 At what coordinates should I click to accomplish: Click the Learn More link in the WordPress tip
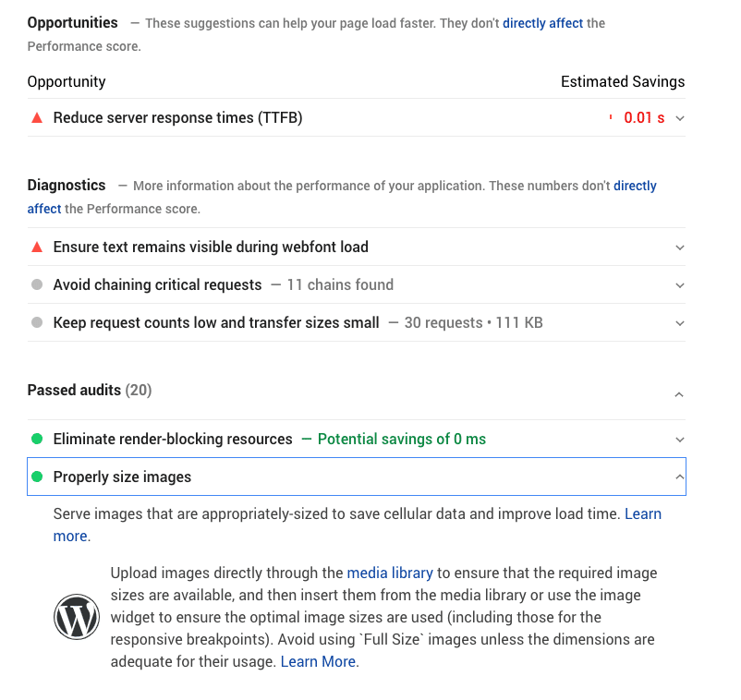[318, 661]
